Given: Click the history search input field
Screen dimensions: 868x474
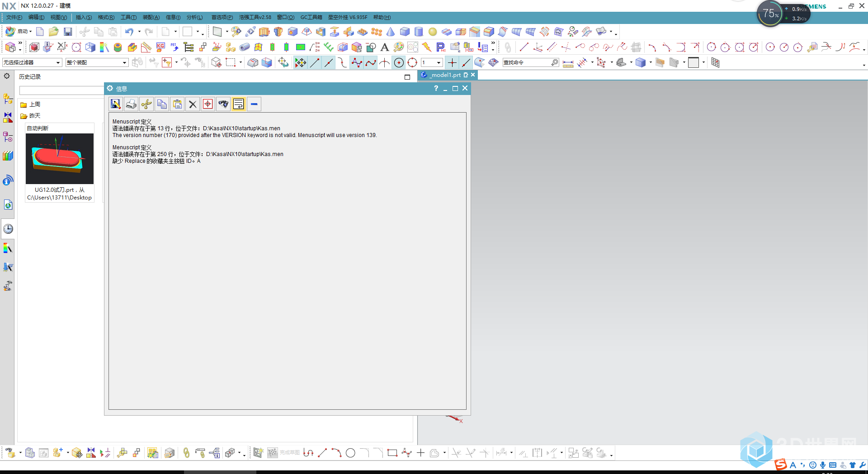Looking at the screenshot, I should pos(61,90).
